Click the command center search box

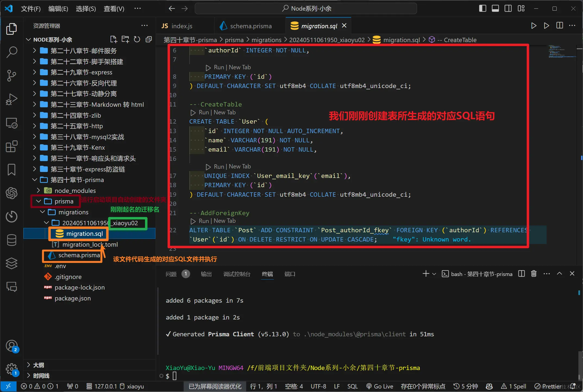tap(306, 8)
